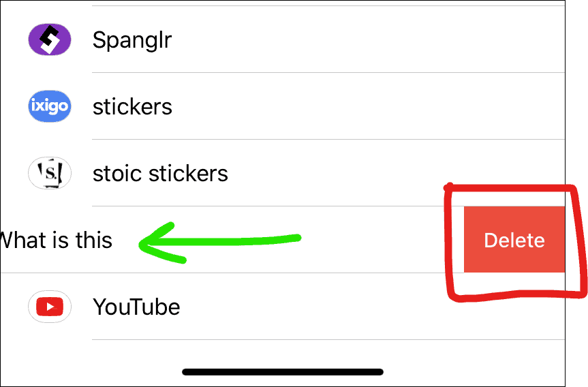Choose the 'stoic stickers' label
The image size is (588, 387).
pos(160,174)
